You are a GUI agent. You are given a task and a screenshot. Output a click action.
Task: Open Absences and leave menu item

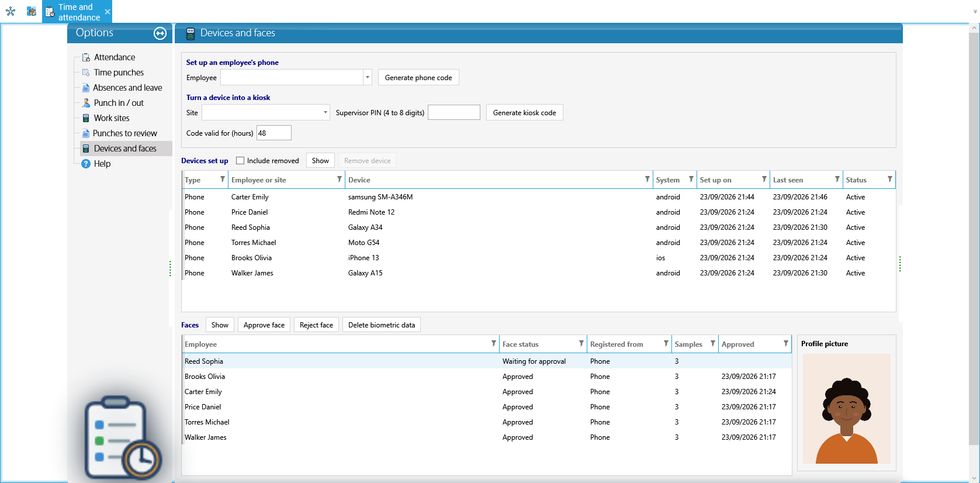coord(127,88)
